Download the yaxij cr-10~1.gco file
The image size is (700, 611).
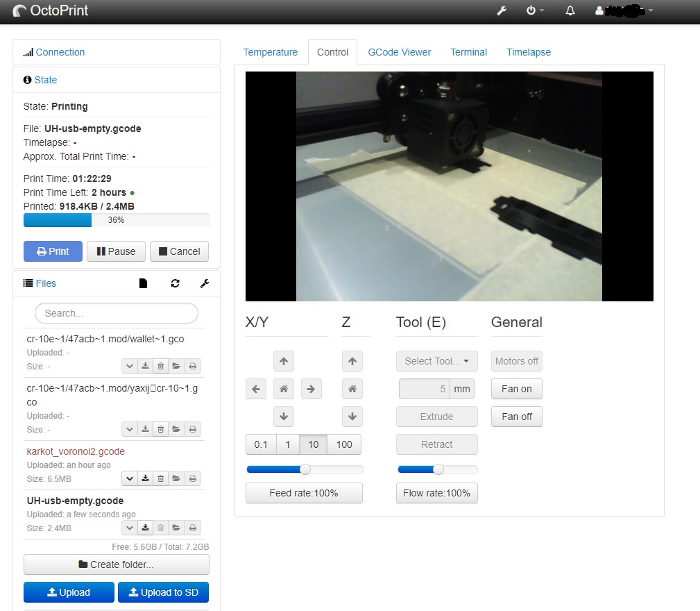click(x=145, y=429)
